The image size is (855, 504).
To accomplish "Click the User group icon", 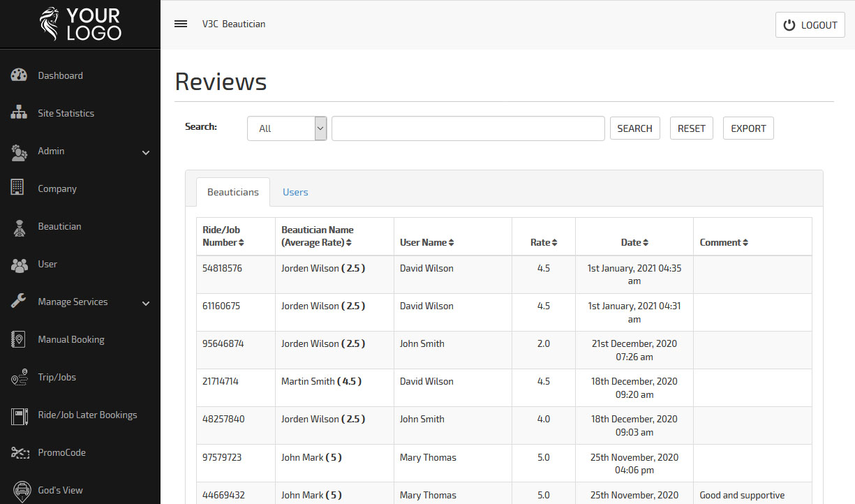I will (19, 264).
